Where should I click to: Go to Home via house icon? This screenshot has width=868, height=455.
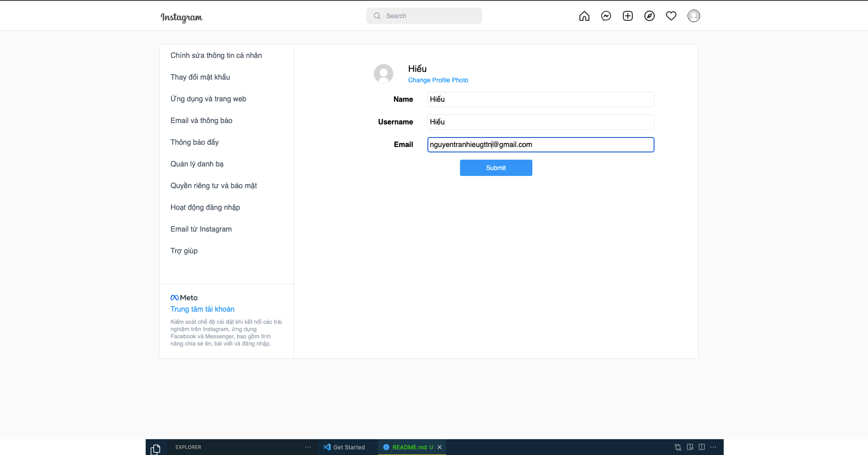[584, 16]
